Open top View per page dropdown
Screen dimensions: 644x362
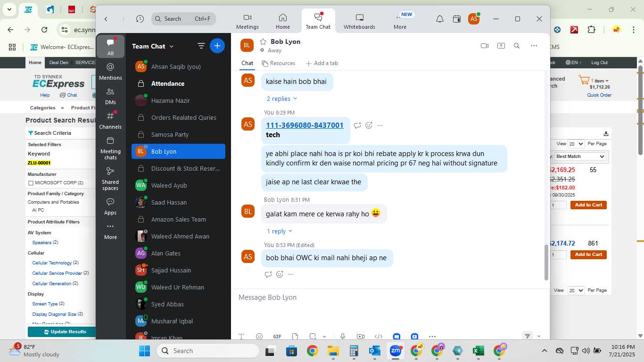click(576, 144)
